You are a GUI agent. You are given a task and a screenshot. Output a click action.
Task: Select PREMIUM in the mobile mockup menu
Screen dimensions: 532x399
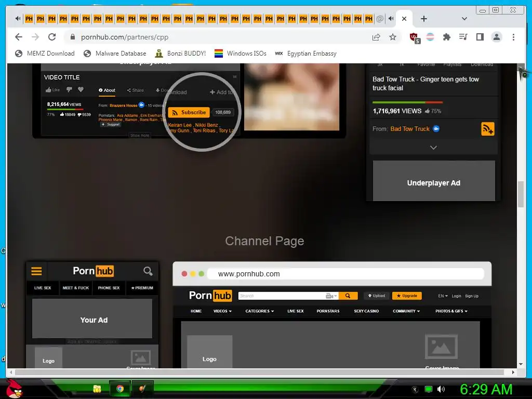click(x=142, y=288)
